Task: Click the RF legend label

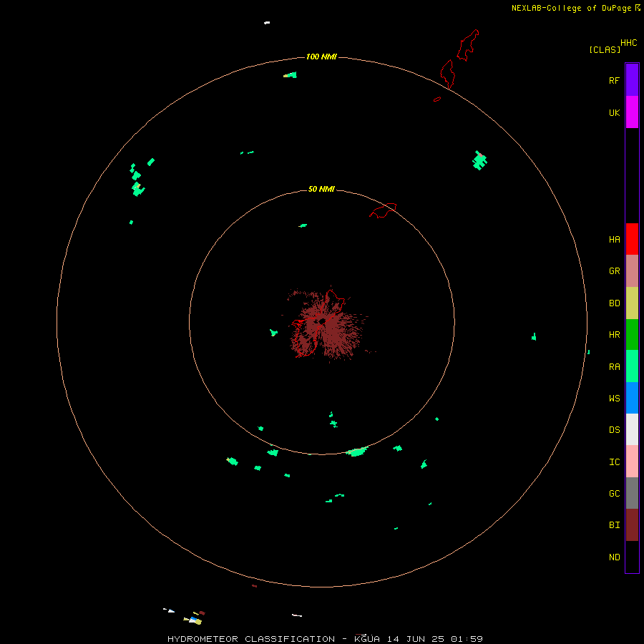Action: 614,80
